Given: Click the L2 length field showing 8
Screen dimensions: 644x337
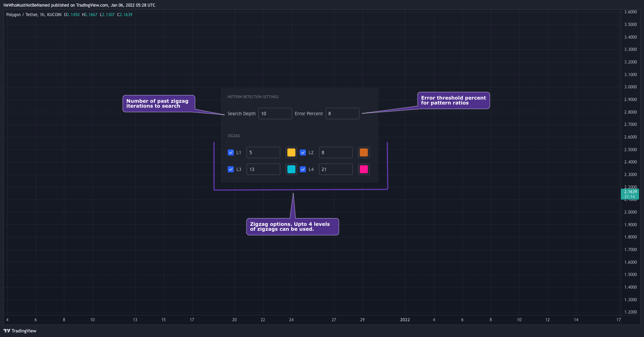Looking at the screenshot, I should (336, 153).
